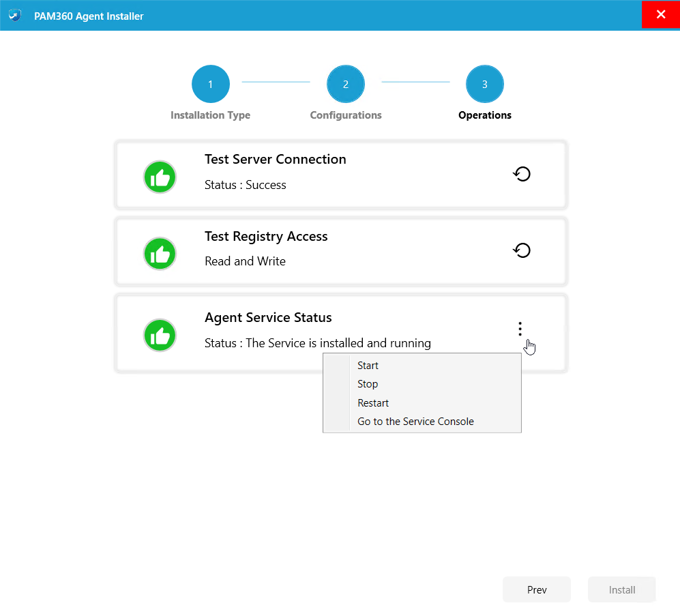Click the Configurations step label
The width and height of the screenshot is (680, 616).
click(x=346, y=115)
